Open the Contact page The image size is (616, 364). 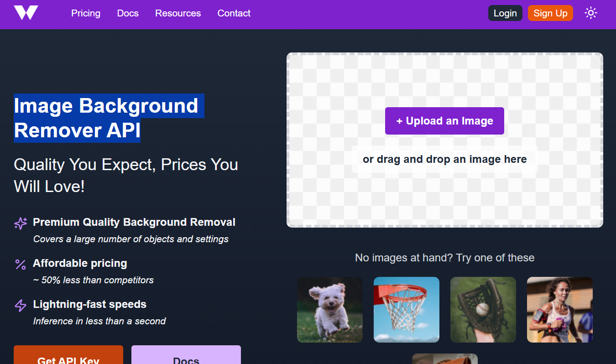point(234,13)
